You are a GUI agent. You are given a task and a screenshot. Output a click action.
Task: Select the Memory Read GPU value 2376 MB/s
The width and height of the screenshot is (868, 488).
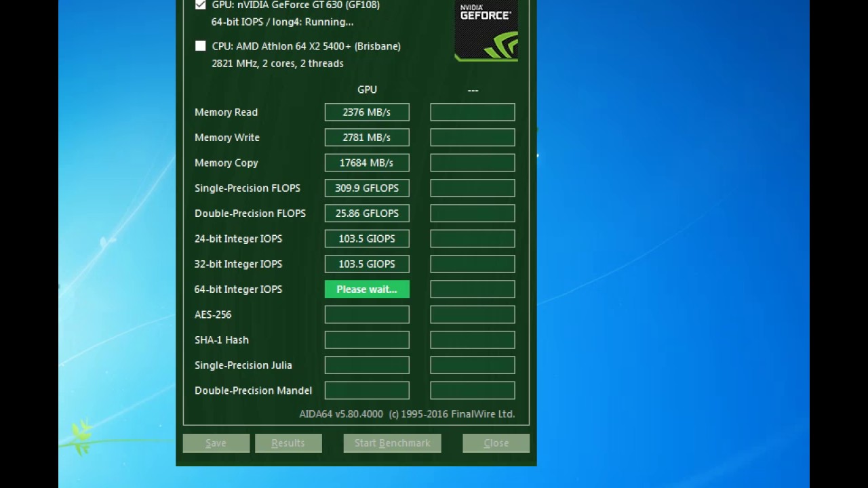point(367,113)
